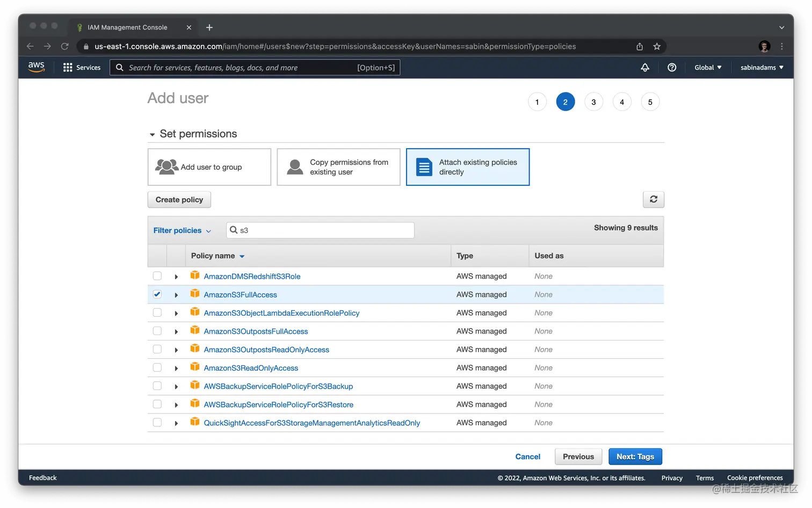This screenshot has width=812, height=508.
Task: Refresh the policies list
Action: click(653, 199)
